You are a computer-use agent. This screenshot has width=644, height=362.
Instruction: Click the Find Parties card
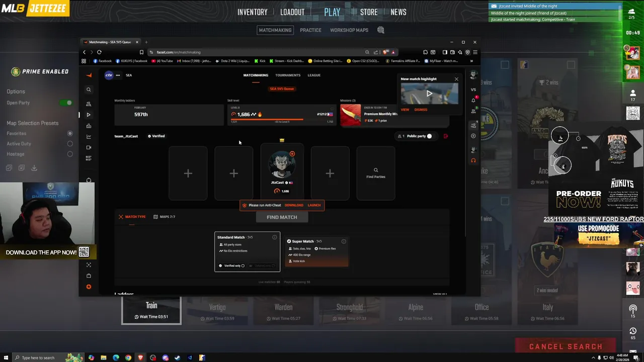click(376, 173)
